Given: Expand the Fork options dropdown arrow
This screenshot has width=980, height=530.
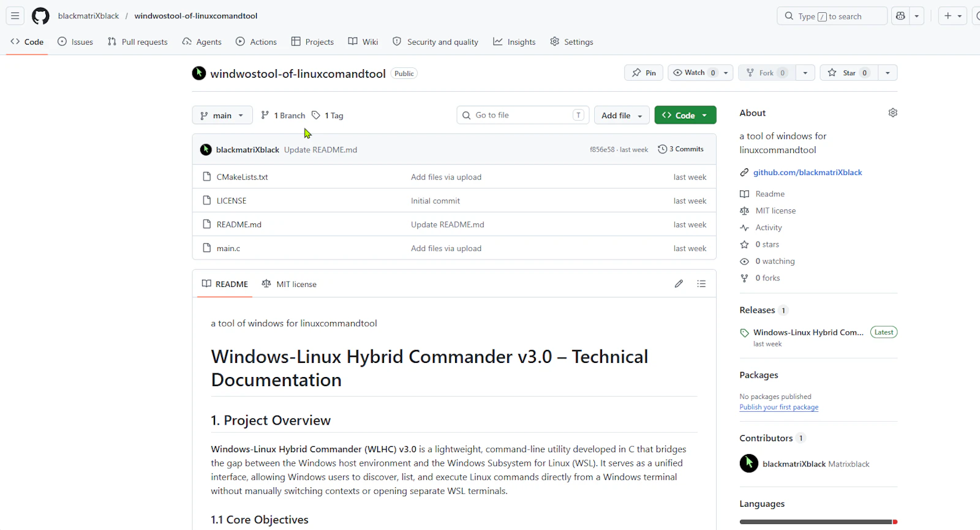Looking at the screenshot, I should click(805, 73).
